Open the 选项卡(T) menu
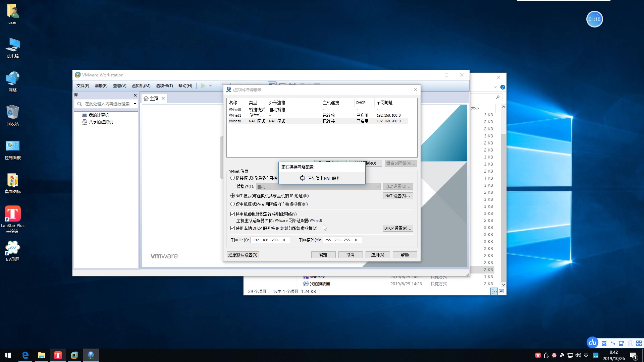Viewport: 644px width, 362px height. point(164,86)
